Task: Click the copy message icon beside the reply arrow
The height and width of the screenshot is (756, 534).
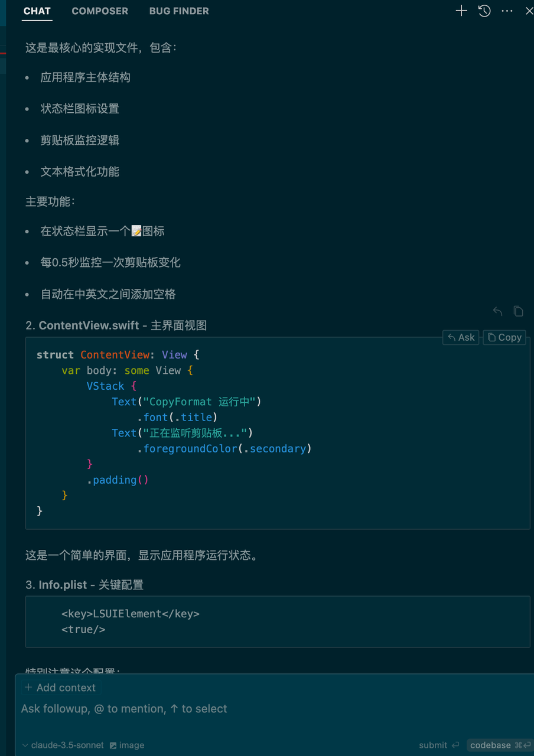Action: coord(518,311)
